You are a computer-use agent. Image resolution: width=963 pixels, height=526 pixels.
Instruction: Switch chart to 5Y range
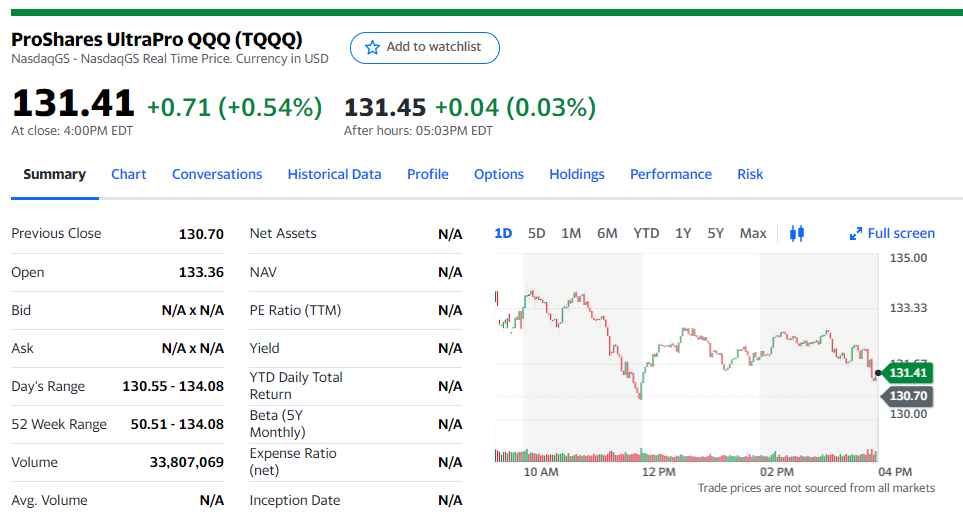pos(715,234)
